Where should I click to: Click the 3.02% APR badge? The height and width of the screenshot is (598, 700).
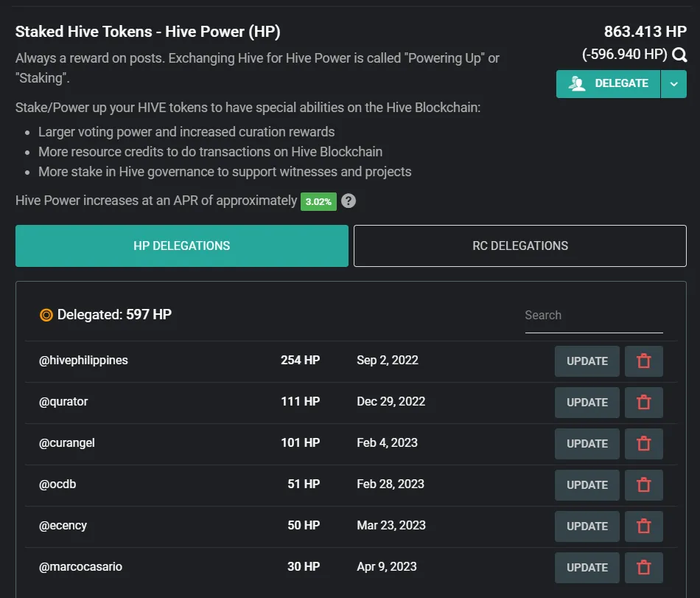318,201
